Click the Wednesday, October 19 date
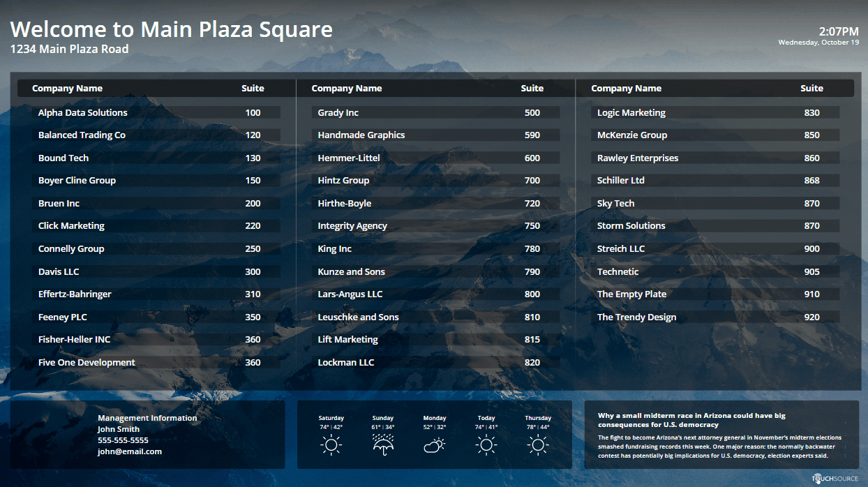This screenshot has width=868, height=487. [x=818, y=42]
